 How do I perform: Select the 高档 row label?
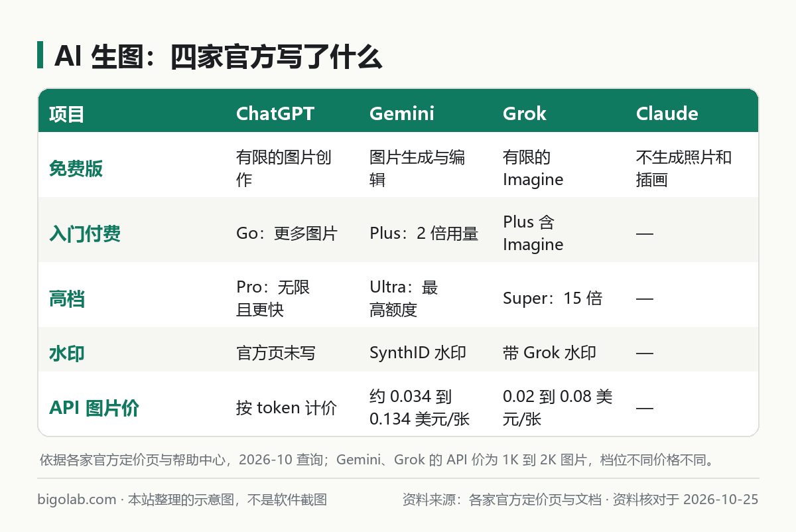67,299
